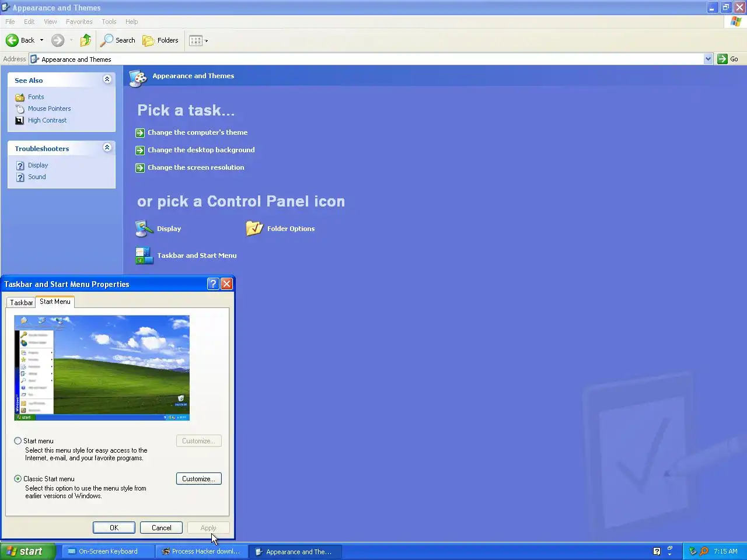Collapse the See Also panel
Screen dimensions: 747x560
(x=107, y=79)
